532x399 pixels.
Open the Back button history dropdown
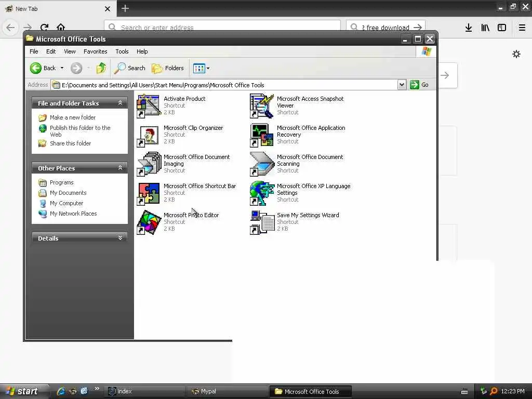click(x=62, y=68)
